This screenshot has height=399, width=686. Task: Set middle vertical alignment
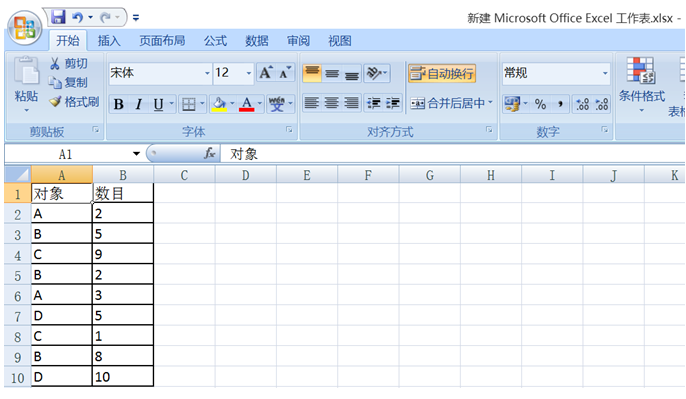(x=332, y=73)
